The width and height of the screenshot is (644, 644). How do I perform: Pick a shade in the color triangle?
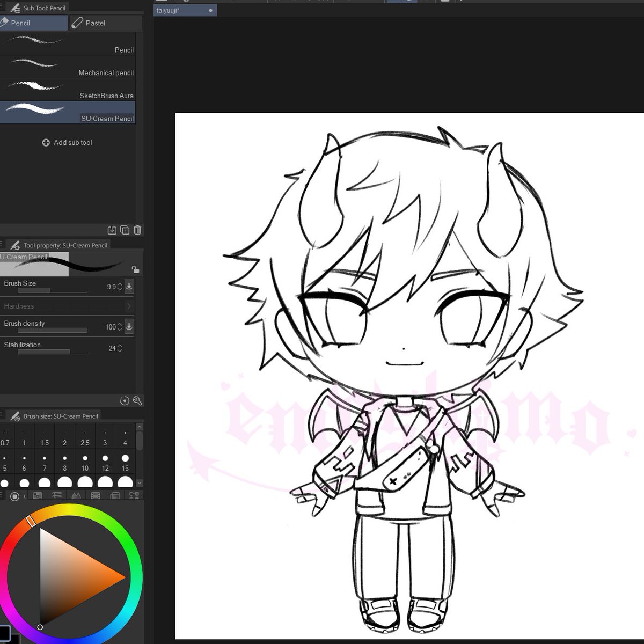pos(70,577)
